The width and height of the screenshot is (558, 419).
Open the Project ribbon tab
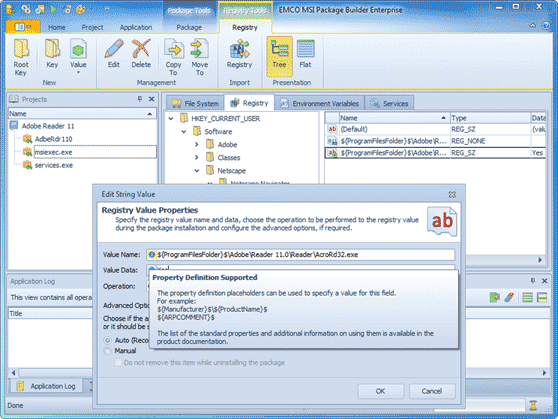click(x=92, y=27)
